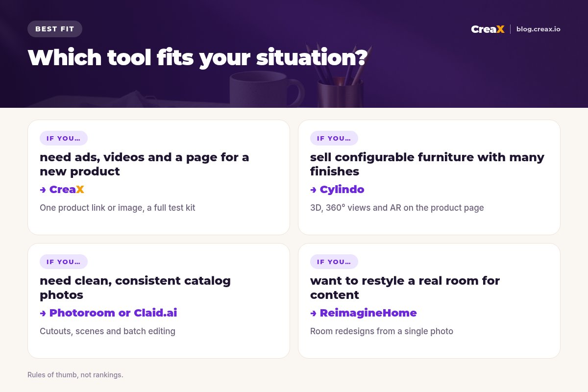The width and height of the screenshot is (588, 392).
Task: Click IF YOU… pill above 'sell configurable furniture'
Action: [334, 138]
